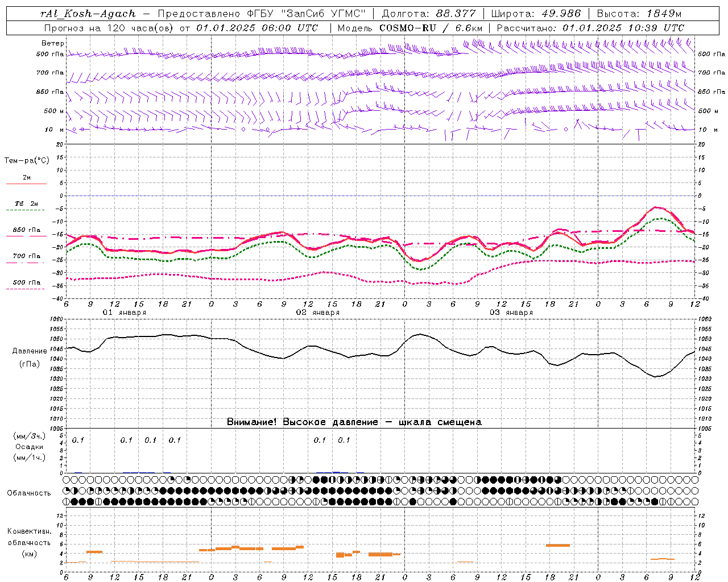Click the Осадки label
The height and width of the screenshot is (582, 728).
[29, 447]
